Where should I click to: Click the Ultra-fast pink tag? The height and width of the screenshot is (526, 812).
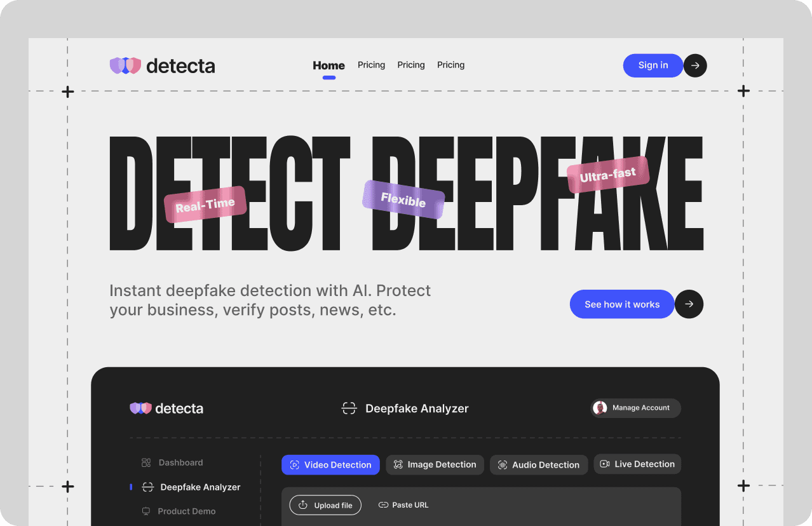[x=608, y=173]
